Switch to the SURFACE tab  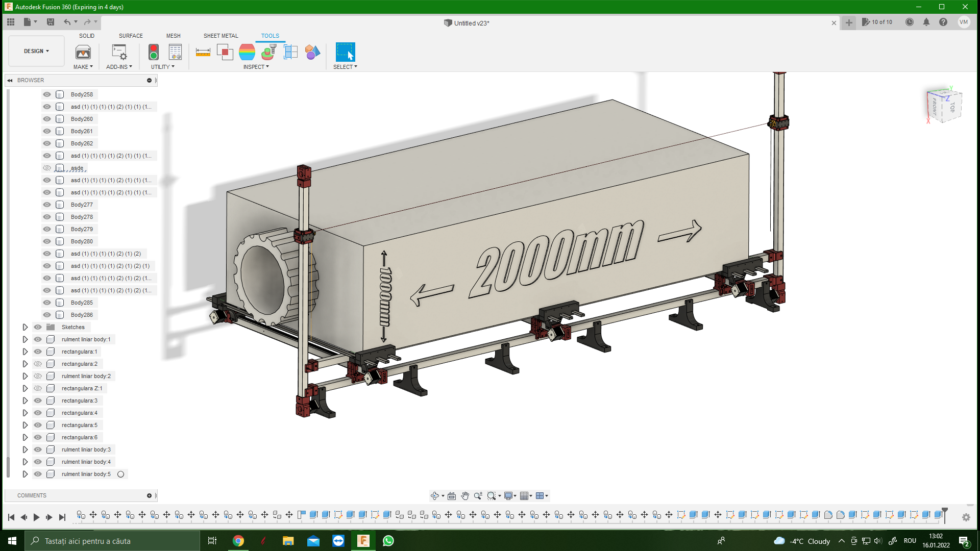click(131, 36)
